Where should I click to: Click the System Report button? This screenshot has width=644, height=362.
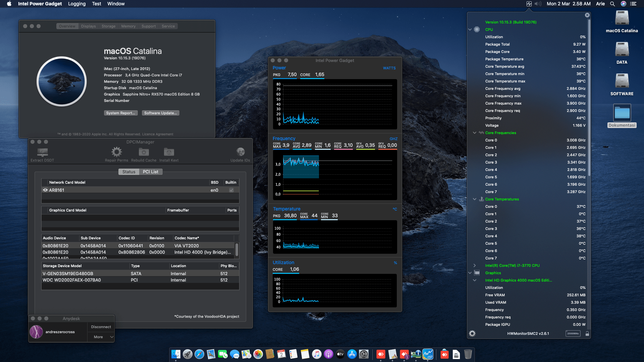pyautogui.click(x=121, y=113)
